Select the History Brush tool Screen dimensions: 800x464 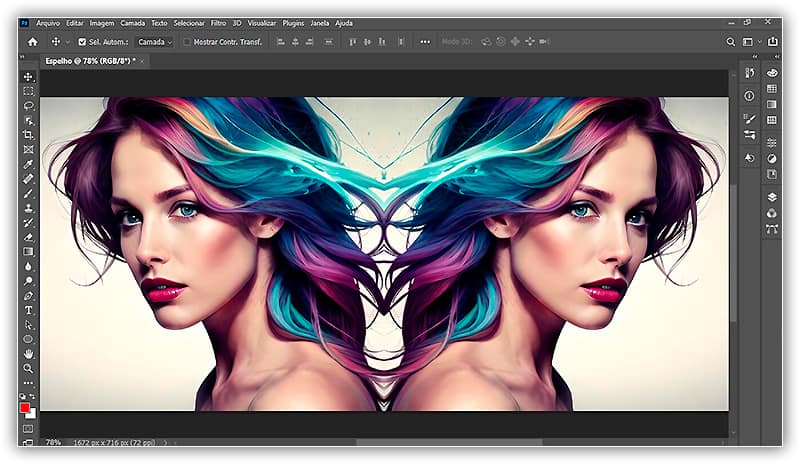pyautogui.click(x=28, y=223)
